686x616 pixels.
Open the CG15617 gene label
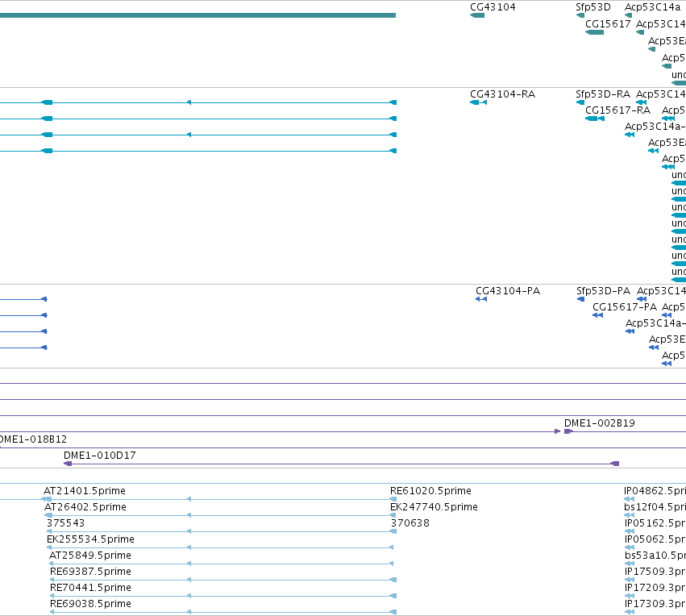click(608, 24)
